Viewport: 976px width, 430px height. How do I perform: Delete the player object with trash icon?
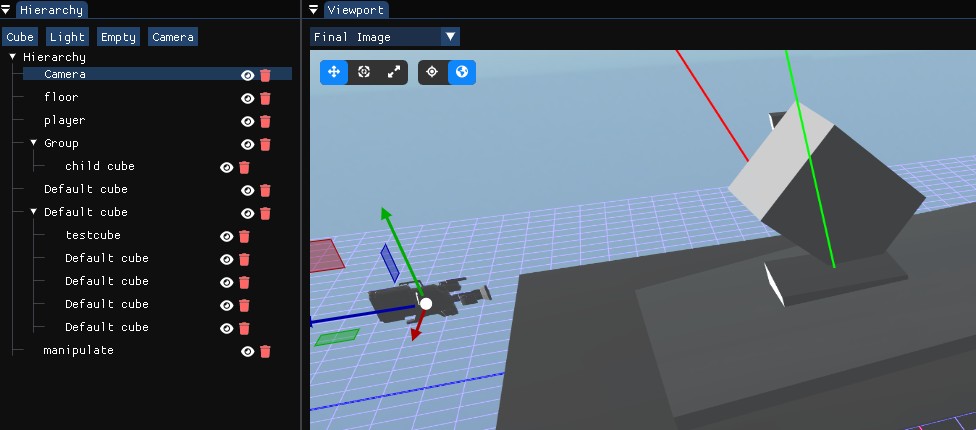click(x=265, y=121)
